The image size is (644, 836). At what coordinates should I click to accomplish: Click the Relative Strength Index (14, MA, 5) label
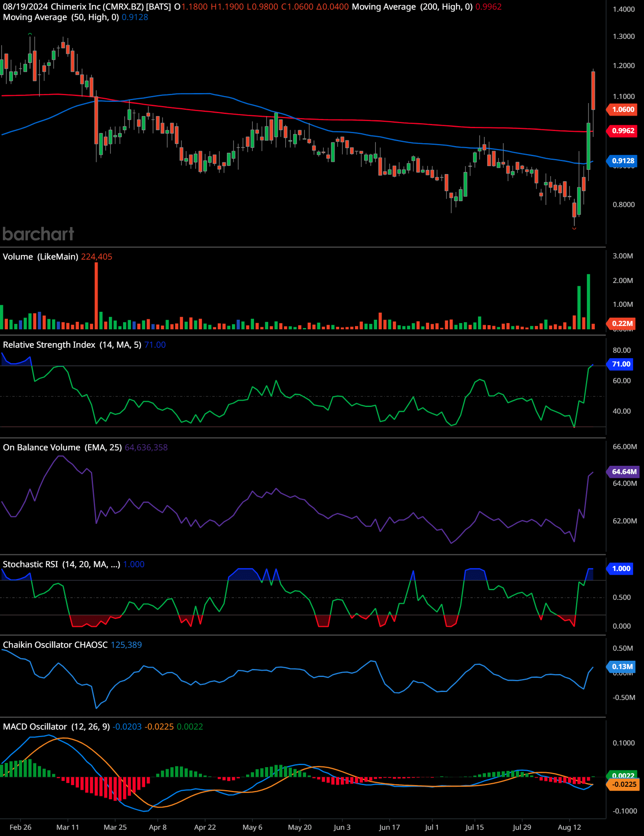click(72, 345)
